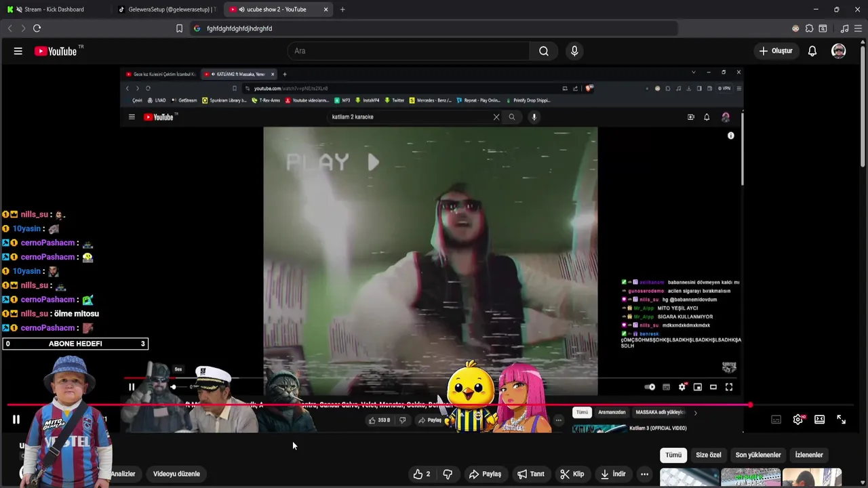Open outer player settings gear
Viewport: 868px width, 488px height.
[798, 420]
